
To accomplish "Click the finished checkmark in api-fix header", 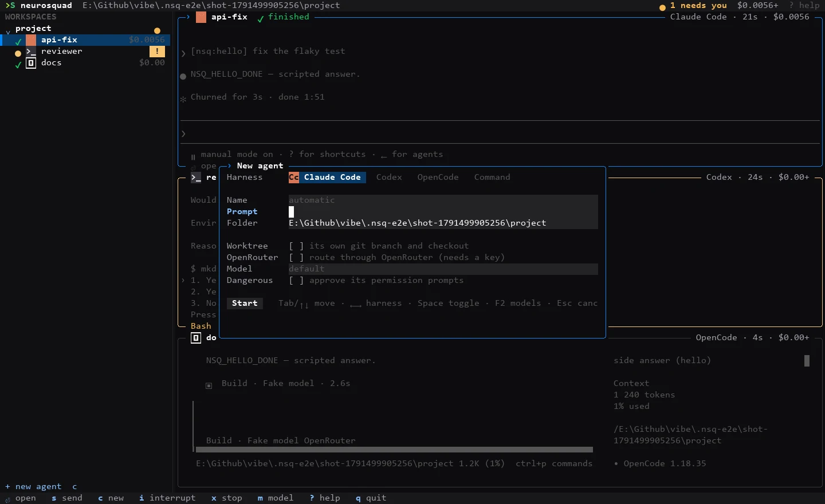I will click(x=261, y=18).
